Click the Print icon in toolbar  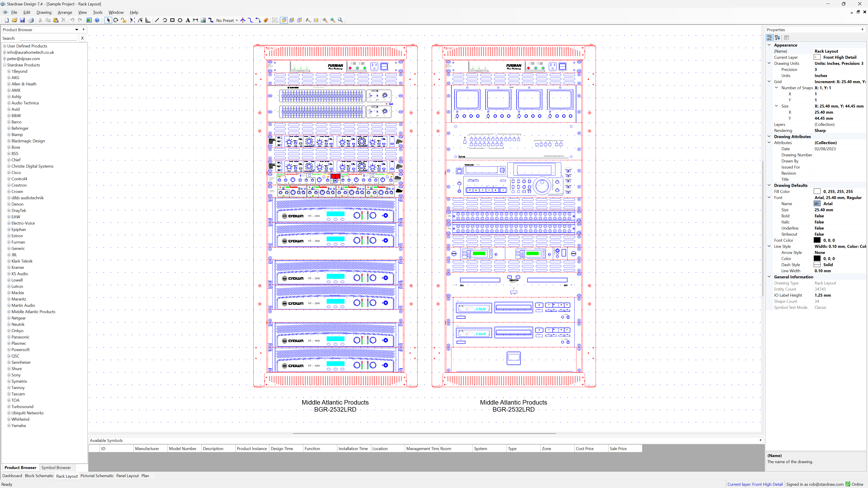pyautogui.click(x=31, y=20)
